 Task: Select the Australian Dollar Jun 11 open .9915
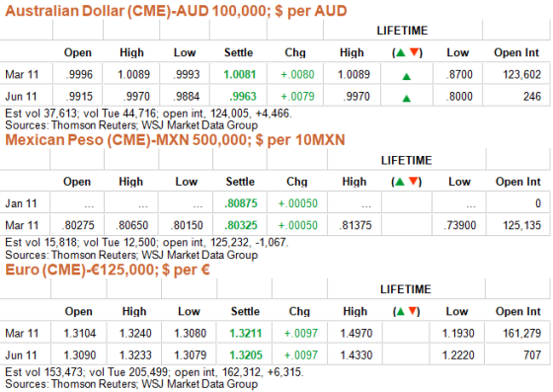[x=79, y=97]
